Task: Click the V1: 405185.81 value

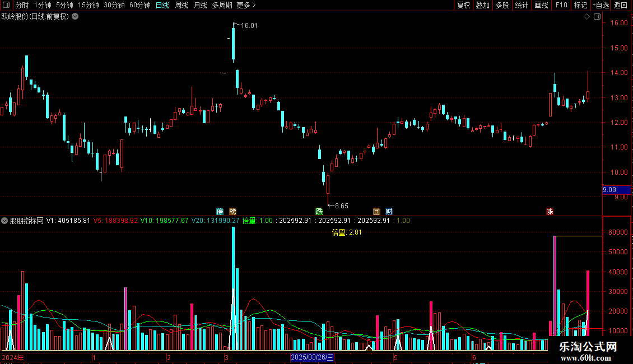Action: pyautogui.click(x=68, y=221)
